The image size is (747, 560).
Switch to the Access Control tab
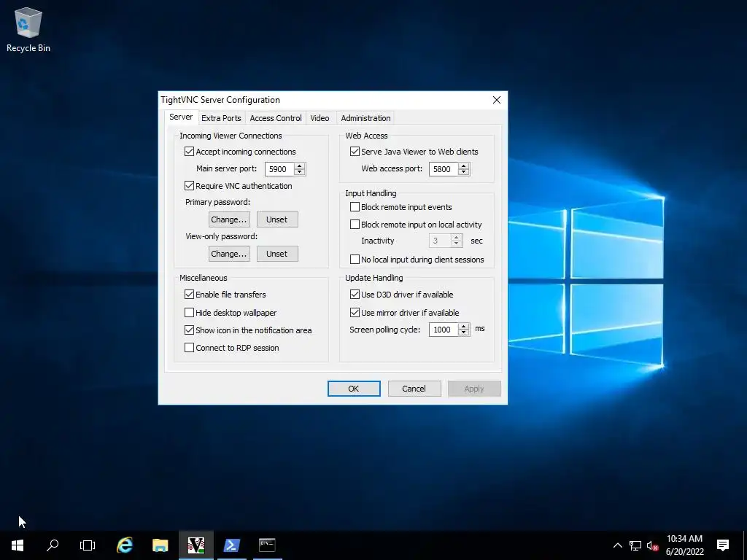(275, 118)
